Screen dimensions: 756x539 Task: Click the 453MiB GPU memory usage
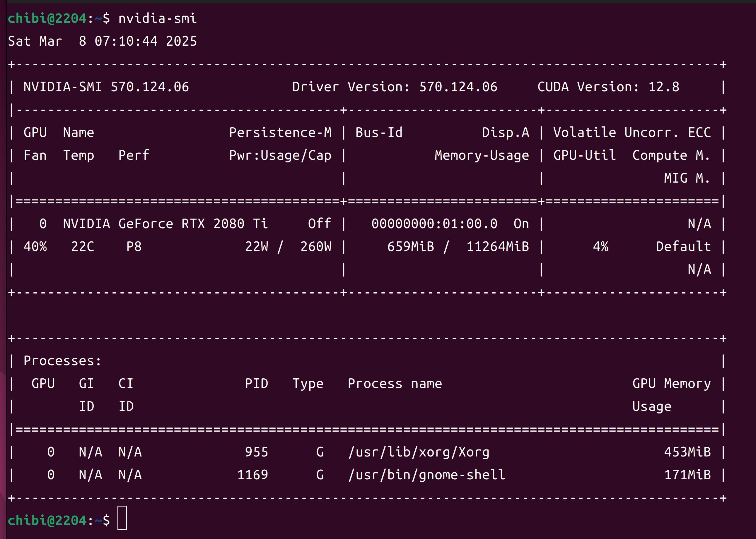click(x=687, y=452)
